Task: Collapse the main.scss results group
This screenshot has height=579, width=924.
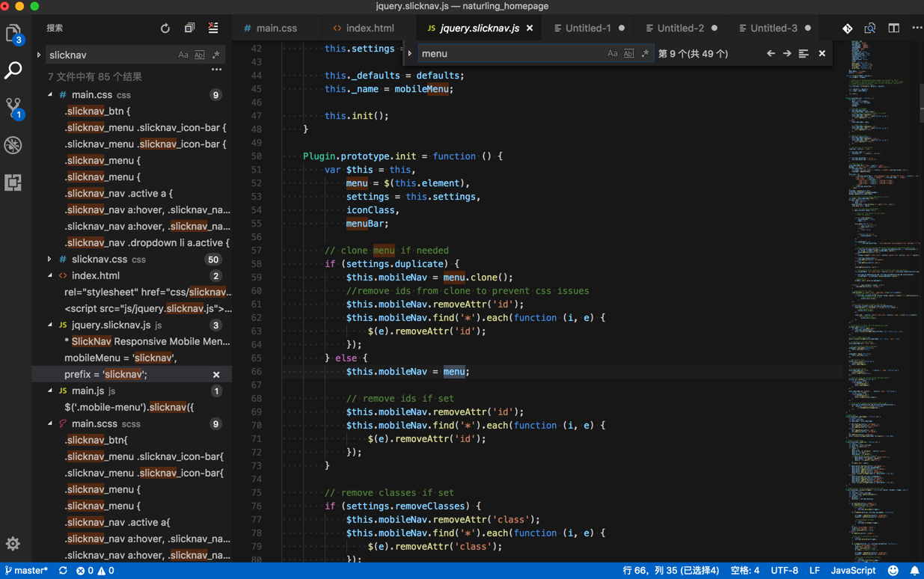Action: (50, 424)
